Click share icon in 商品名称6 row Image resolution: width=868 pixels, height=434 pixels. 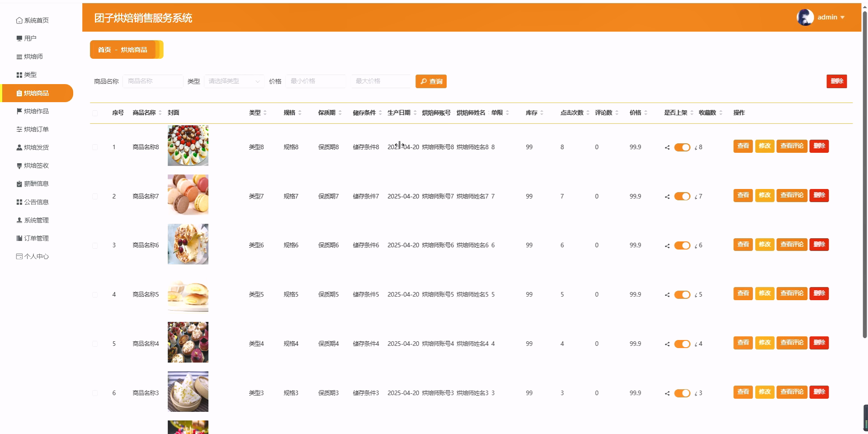click(x=667, y=246)
